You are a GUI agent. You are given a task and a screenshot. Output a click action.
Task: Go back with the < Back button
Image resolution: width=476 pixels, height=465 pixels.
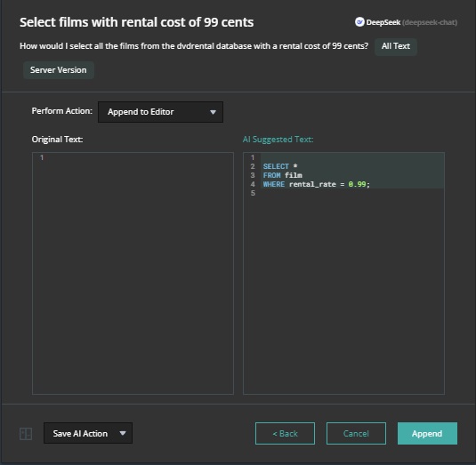tap(285, 434)
